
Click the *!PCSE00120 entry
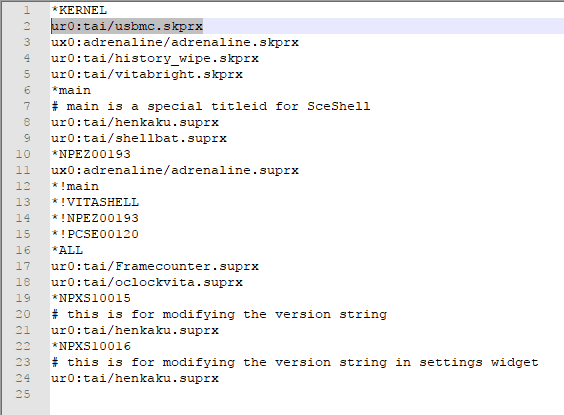point(95,234)
